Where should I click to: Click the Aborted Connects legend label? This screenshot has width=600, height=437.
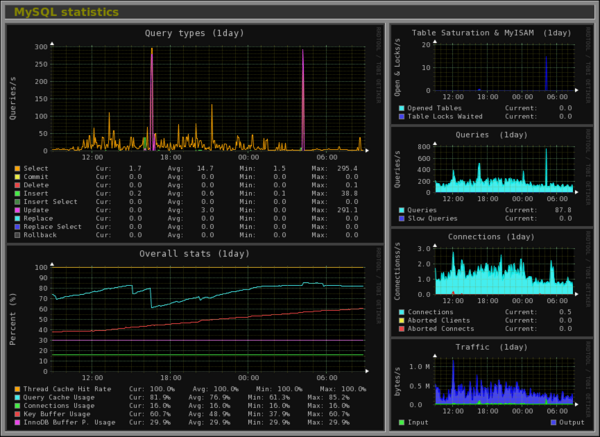coord(441,329)
